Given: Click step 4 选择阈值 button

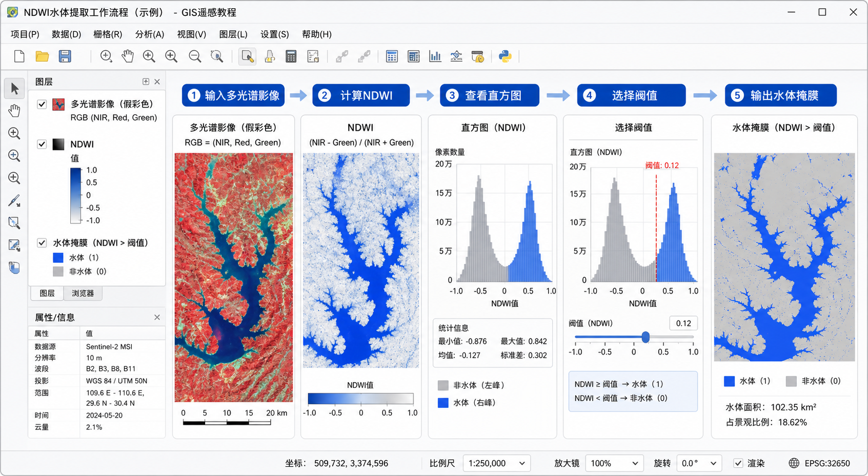Looking at the screenshot, I should tap(632, 95).
